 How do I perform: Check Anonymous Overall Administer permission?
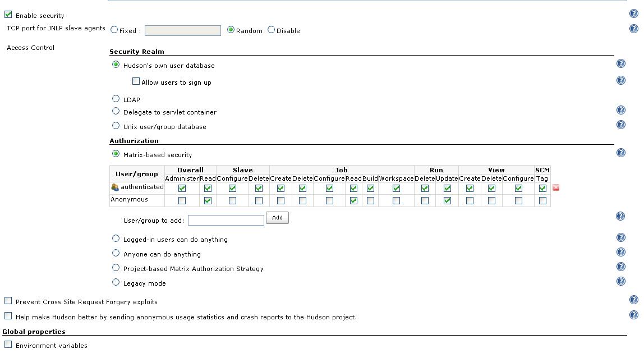pyautogui.click(x=182, y=200)
